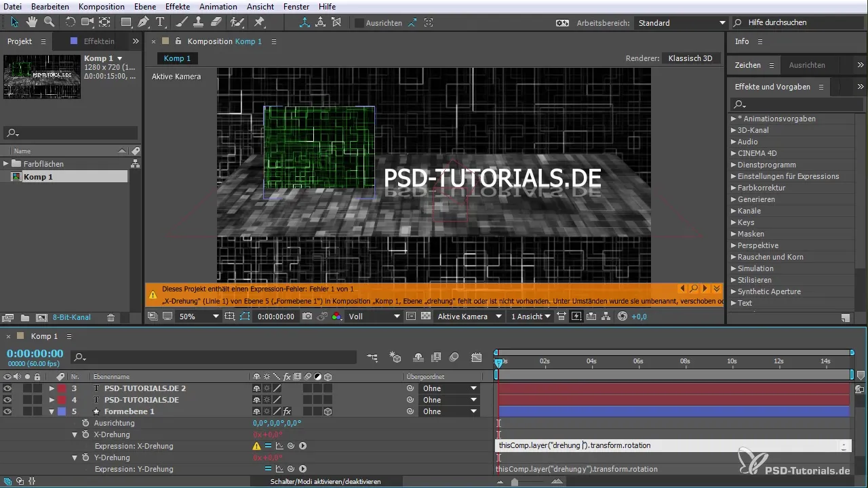Open the graph editor button in timeline
The image size is (868, 488).
pos(477,357)
